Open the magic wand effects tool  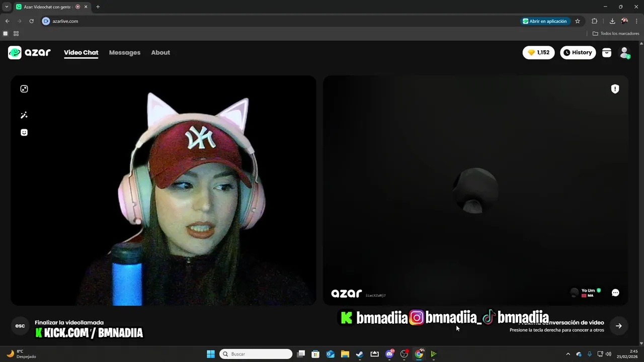24,115
